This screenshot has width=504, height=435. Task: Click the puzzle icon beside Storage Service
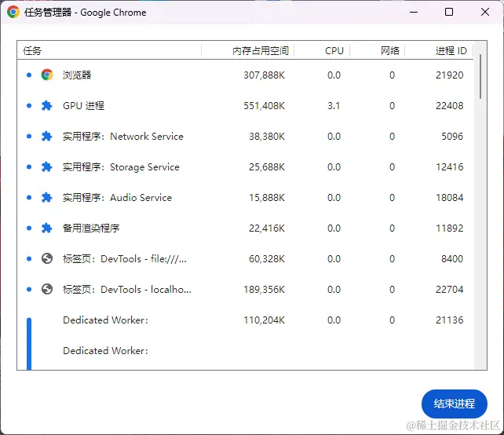pyautogui.click(x=47, y=167)
